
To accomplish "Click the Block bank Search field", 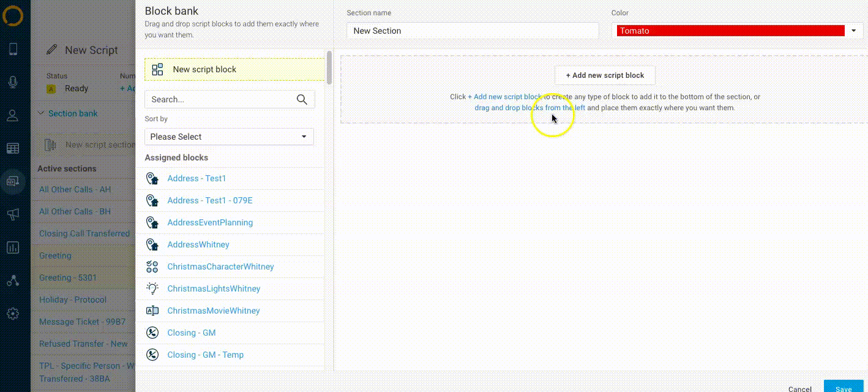I will tap(220, 99).
